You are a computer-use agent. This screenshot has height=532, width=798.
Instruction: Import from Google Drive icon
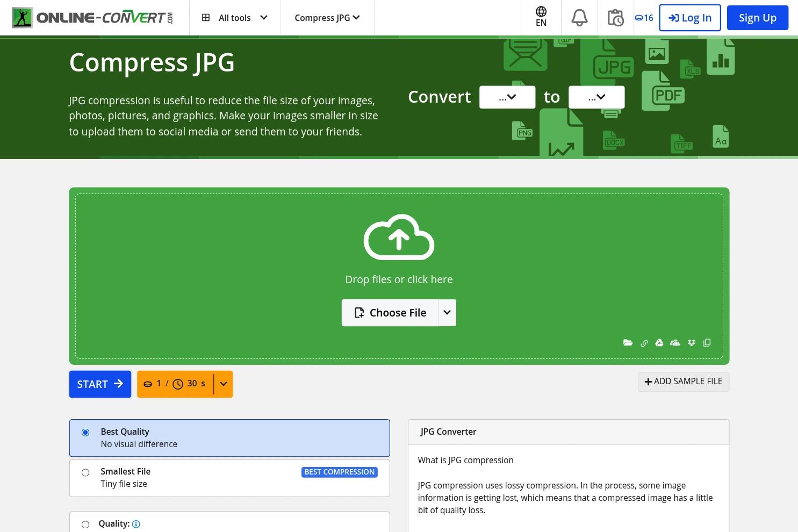659,343
